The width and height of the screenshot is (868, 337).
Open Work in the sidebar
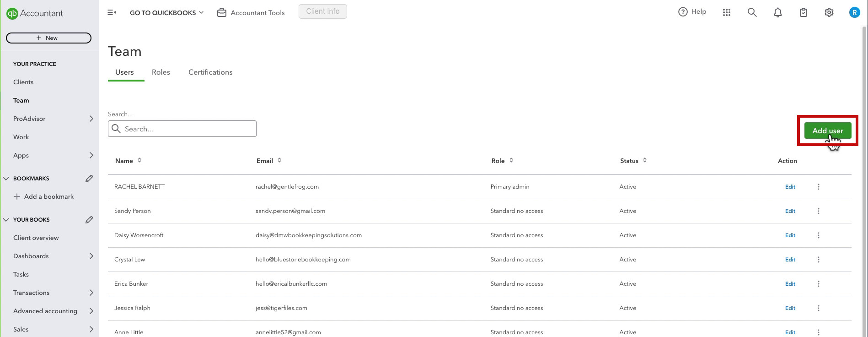click(x=21, y=137)
